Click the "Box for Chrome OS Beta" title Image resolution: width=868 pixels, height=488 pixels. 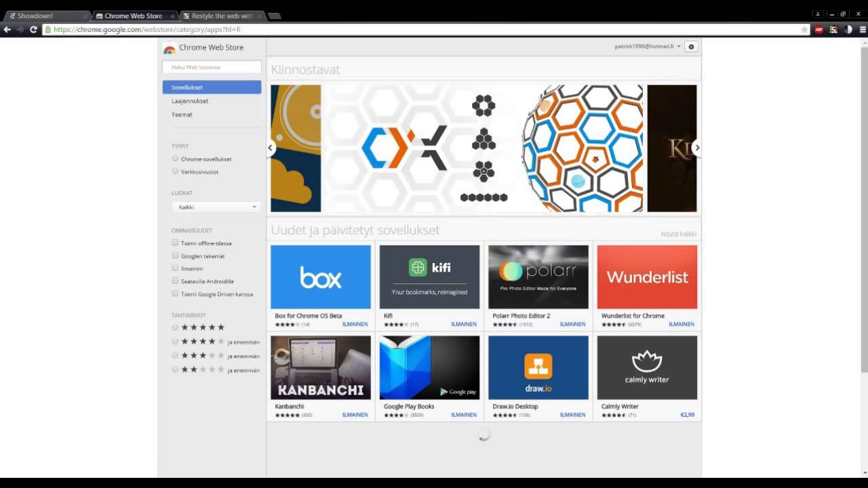[x=309, y=316]
